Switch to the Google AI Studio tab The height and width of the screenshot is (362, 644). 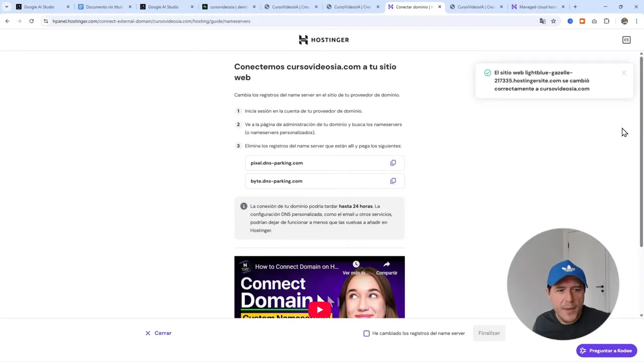pos(39,7)
